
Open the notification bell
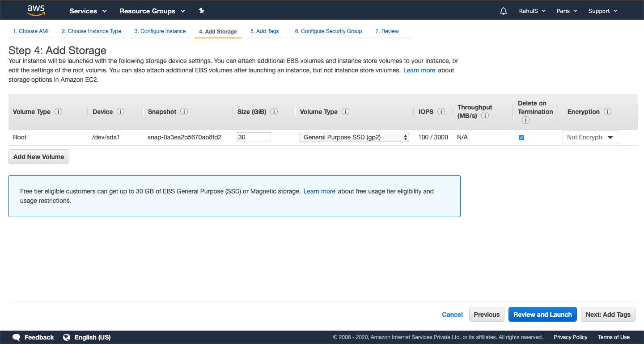click(503, 11)
